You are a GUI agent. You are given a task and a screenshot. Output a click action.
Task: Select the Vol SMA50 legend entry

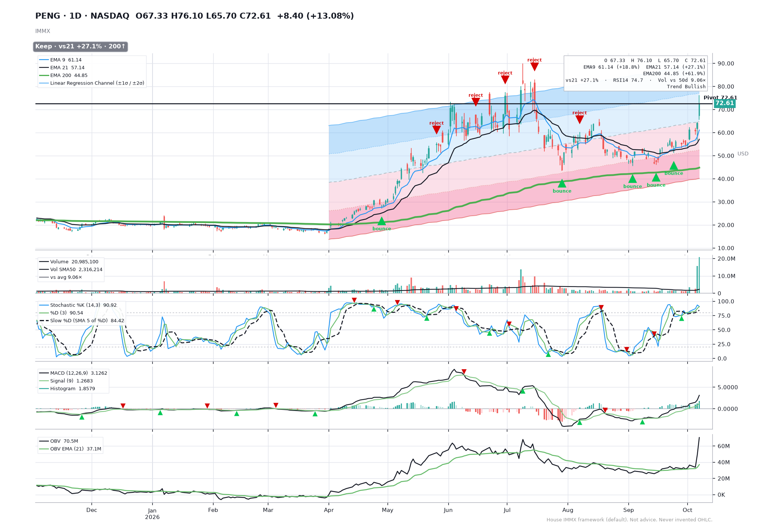click(71, 269)
